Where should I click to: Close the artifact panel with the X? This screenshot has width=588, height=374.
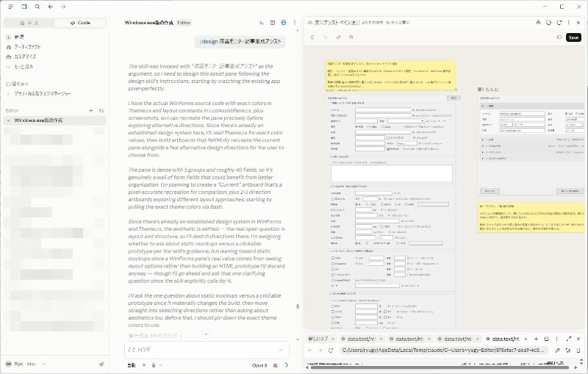point(578,23)
